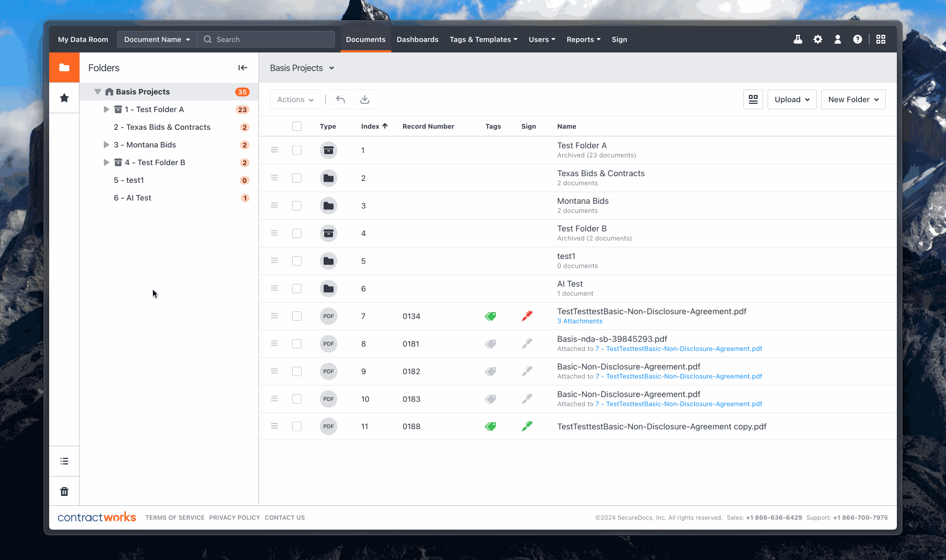
Task: Go to the Dashboards tab
Action: coord(417,39)
